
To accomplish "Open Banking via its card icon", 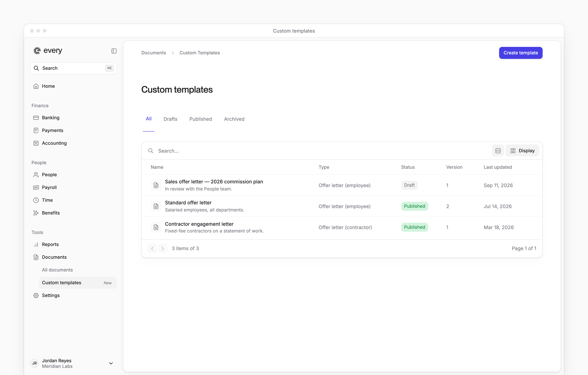I will (x=36, y=118).
